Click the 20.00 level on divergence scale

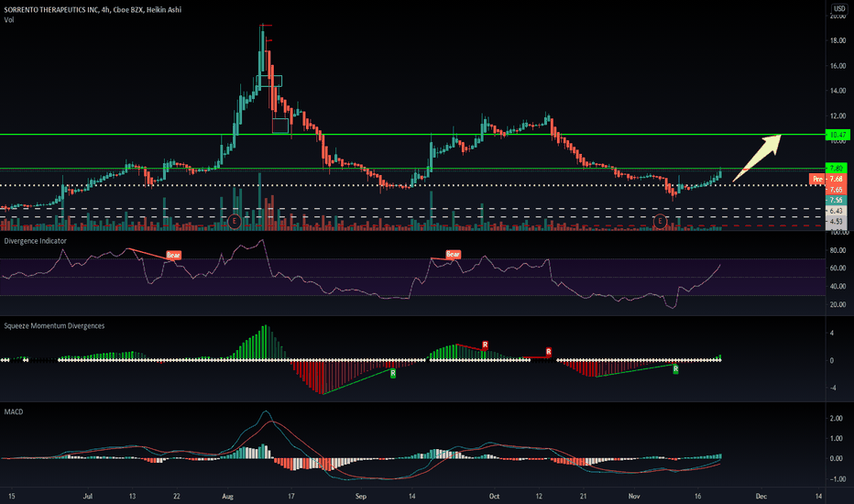(x=838, y=304)
